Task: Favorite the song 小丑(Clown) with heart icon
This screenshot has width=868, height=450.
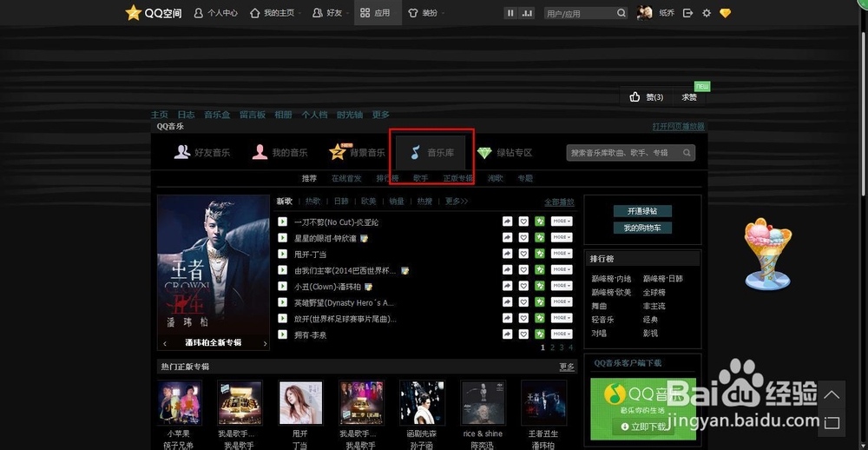Action: coord(523,286)
